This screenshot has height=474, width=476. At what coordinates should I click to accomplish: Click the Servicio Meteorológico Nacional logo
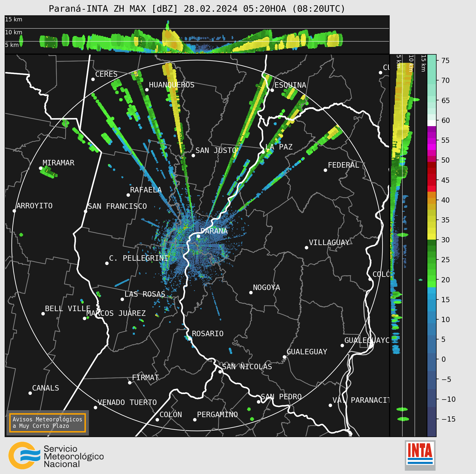click(x=56, y=455)
